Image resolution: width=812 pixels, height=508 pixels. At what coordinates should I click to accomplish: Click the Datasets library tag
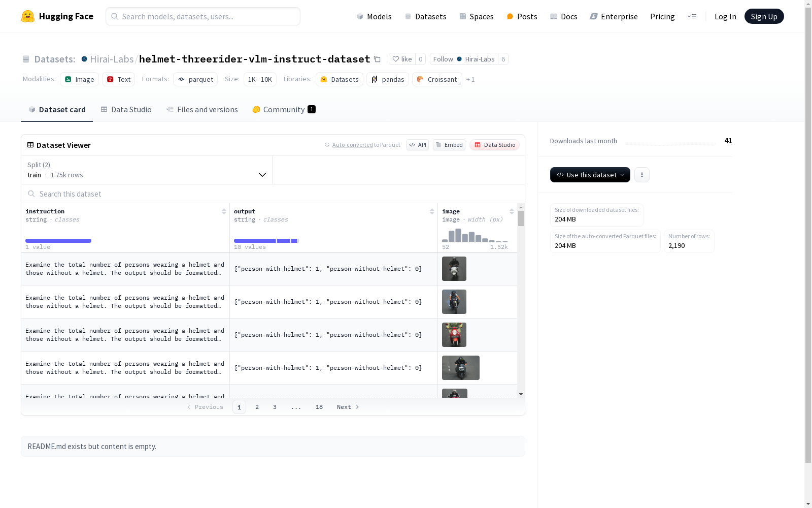tap(340, 79)
